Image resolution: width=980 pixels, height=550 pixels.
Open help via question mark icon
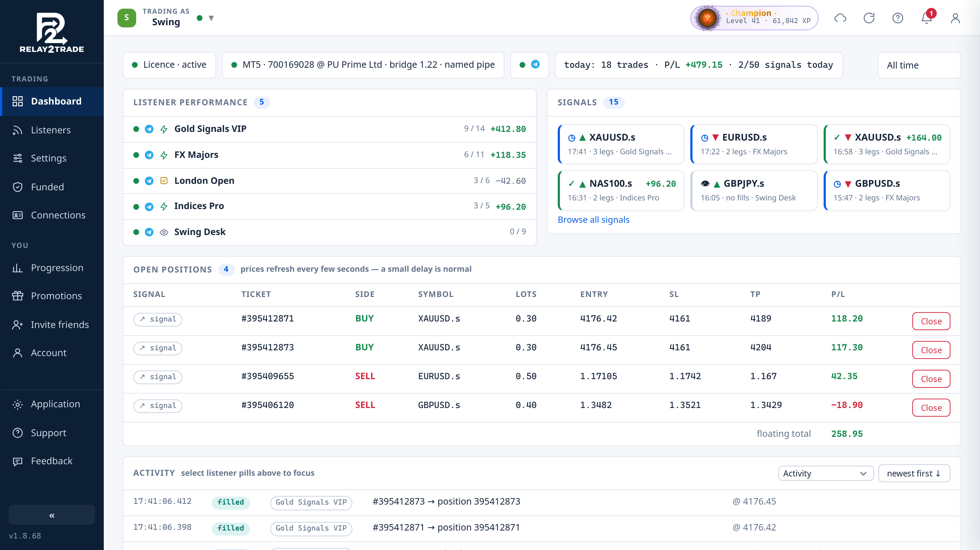898,18
